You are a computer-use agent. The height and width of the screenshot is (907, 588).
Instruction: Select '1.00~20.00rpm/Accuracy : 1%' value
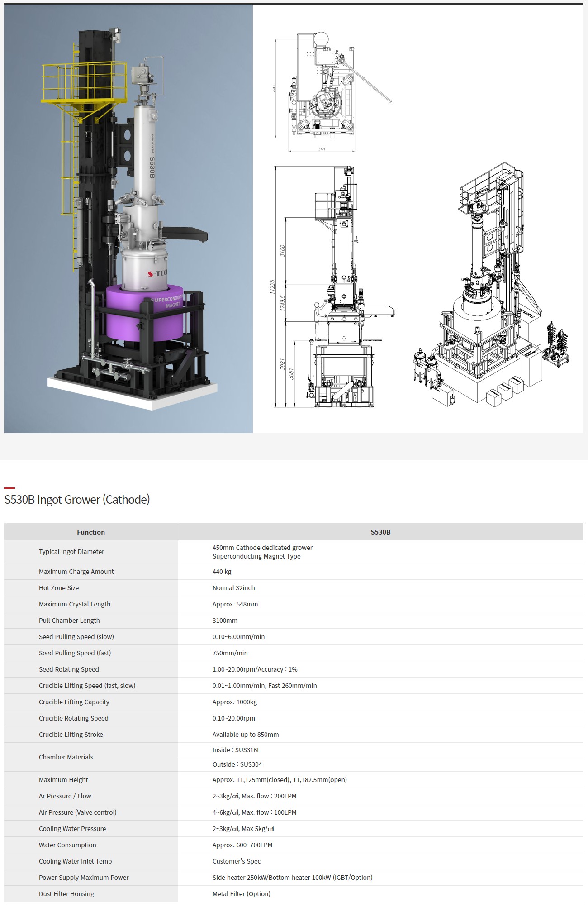point(255,669)
